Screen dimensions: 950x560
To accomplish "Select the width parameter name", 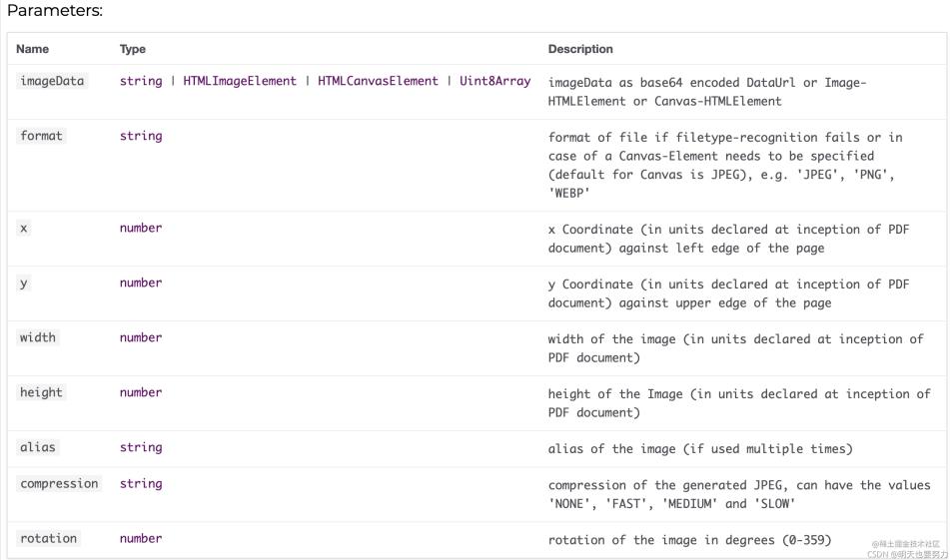I will point(38,337).
